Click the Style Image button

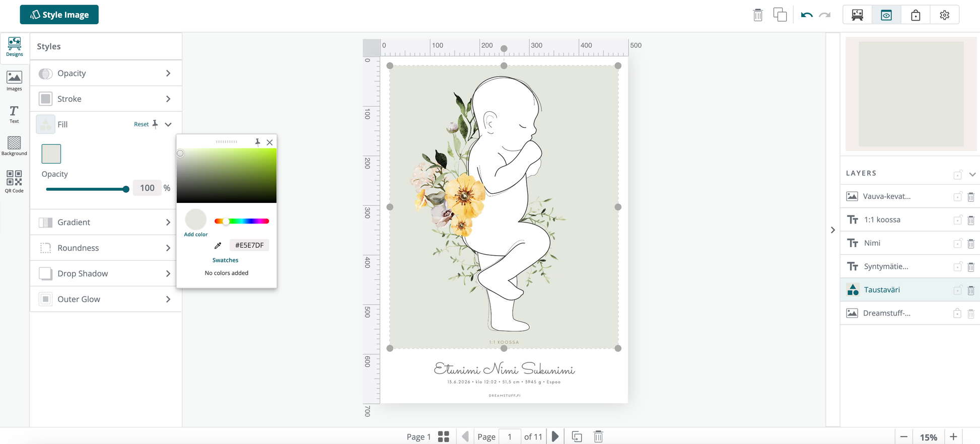tap(59, 15)
